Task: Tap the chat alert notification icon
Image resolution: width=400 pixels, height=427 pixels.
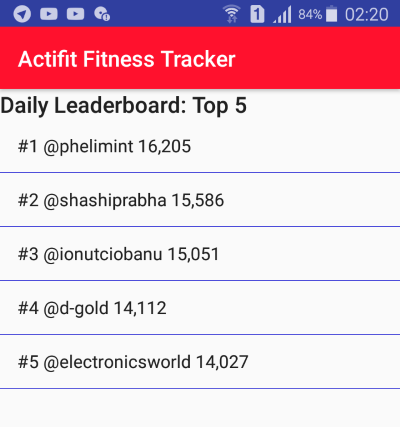Action: (102, 14)
